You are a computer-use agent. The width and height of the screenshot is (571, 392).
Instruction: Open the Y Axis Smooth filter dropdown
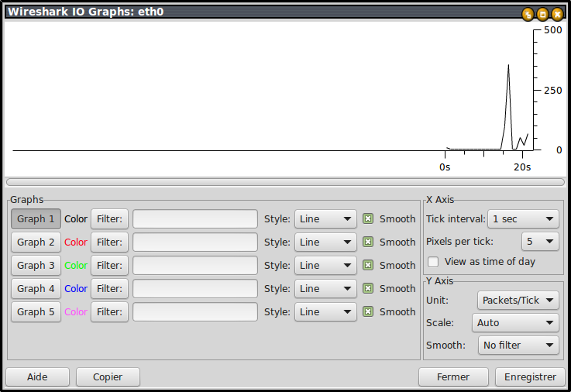[x=518, y=345]
